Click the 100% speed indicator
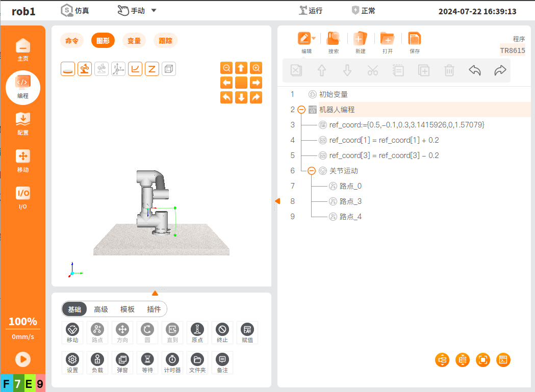The width and height of the screenshot is (535, 392). (23, 322)
